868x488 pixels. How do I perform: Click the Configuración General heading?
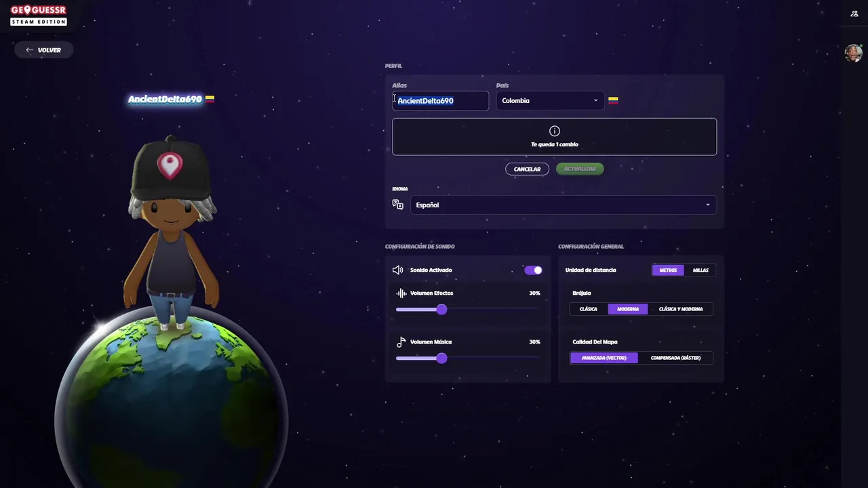[x=591, y=246]
